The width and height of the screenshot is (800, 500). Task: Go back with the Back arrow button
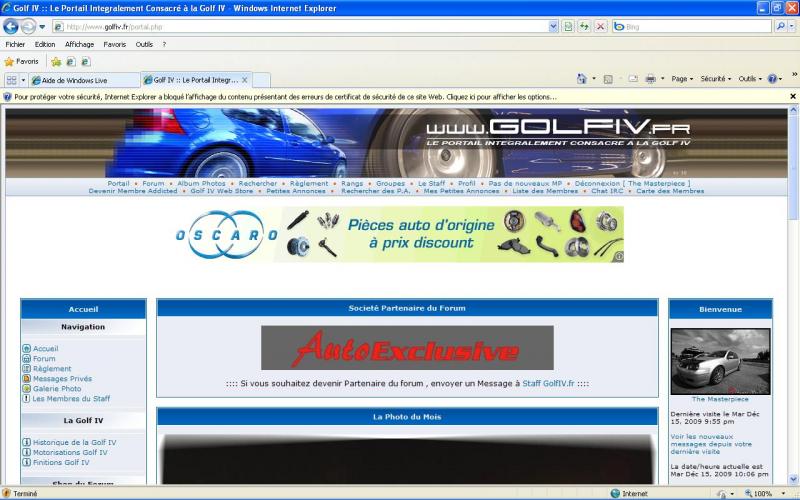tap(11, 26)
